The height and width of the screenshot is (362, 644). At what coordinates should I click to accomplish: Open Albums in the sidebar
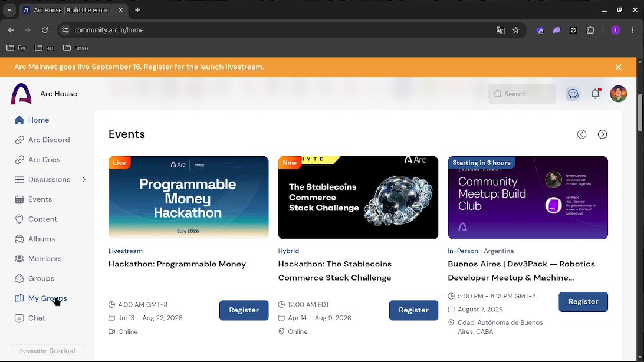[34, 239]
